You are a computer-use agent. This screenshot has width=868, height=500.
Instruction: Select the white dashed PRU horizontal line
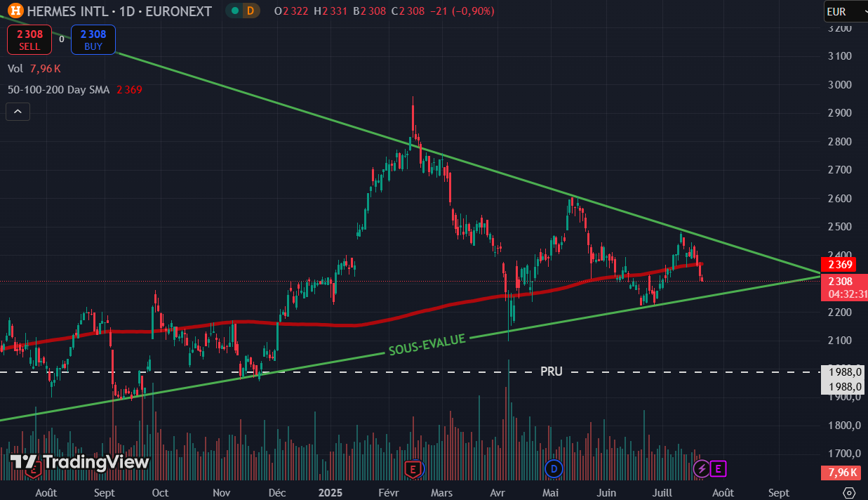[x=281, y=371]
